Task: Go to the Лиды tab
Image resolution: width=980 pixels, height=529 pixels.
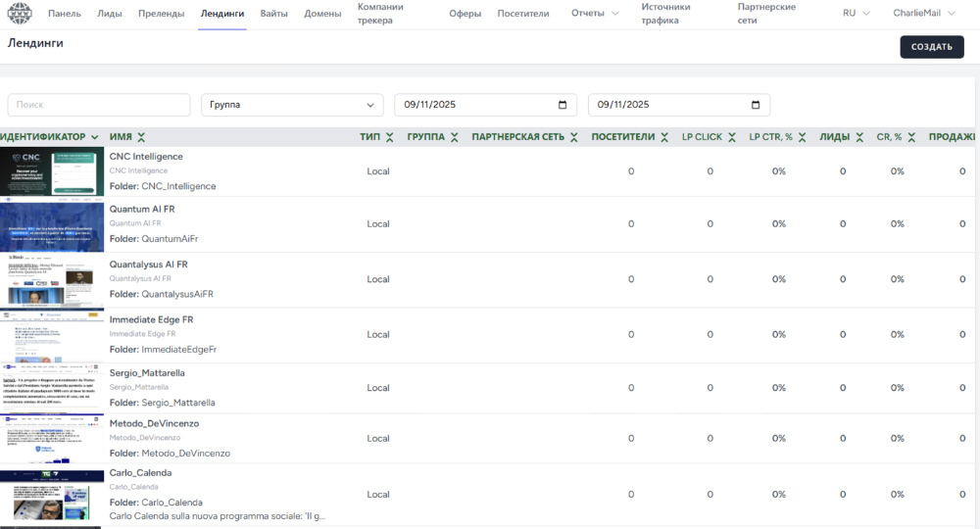Action: tap(110, 14)
